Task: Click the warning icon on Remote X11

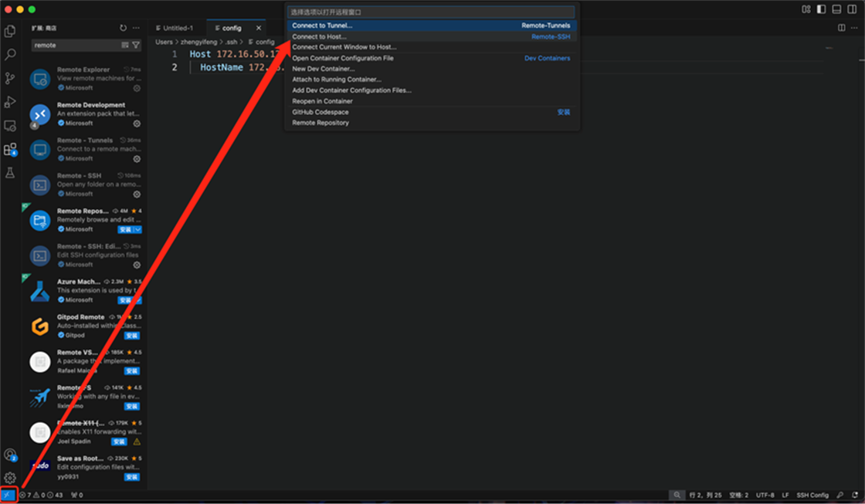Action: [x=137, y=441]
